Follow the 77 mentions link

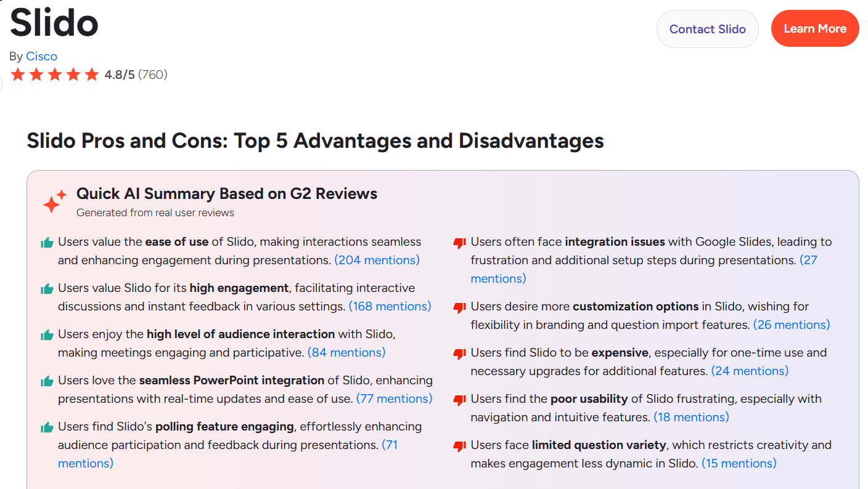[394, 398]
